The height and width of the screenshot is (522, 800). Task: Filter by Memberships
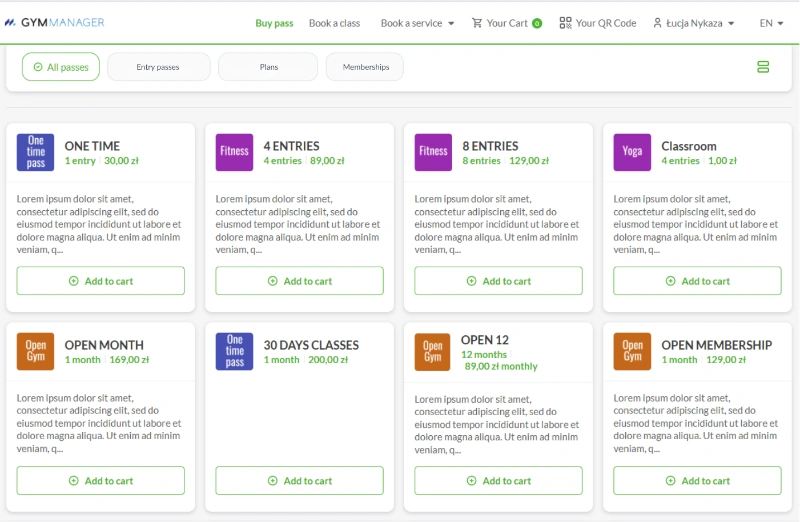tap(365, 67)
